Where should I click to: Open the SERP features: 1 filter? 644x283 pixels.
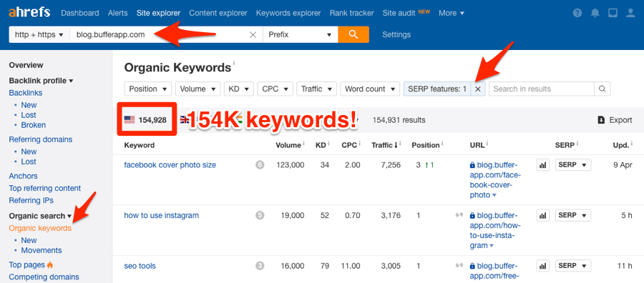(437, 89)
